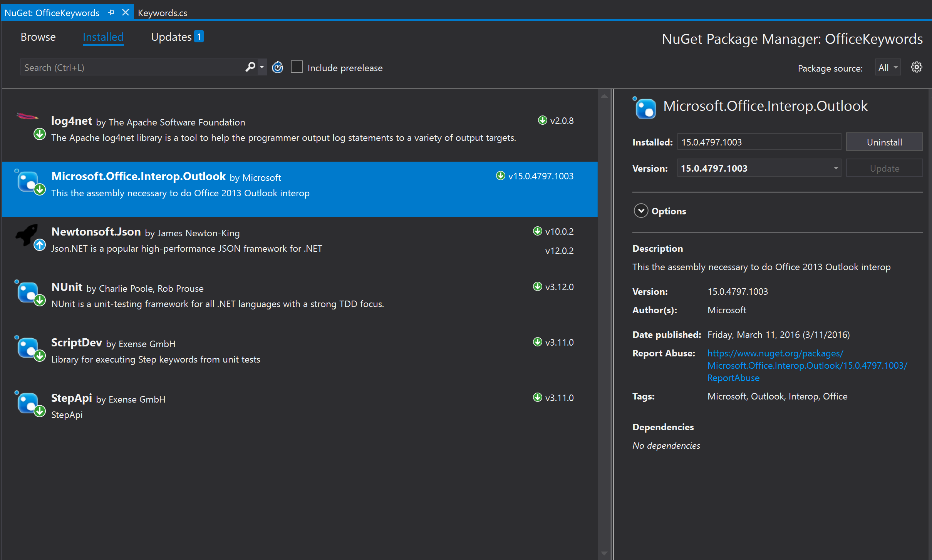This screenshot has width=932, height=560.
Task: Open the search options dropdown arrow
Action: click(262, 67)
